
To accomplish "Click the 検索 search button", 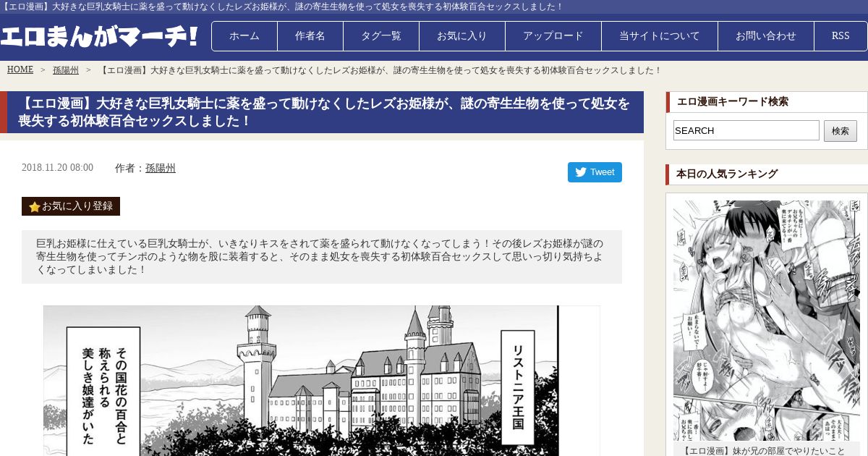I will (841, 131).
